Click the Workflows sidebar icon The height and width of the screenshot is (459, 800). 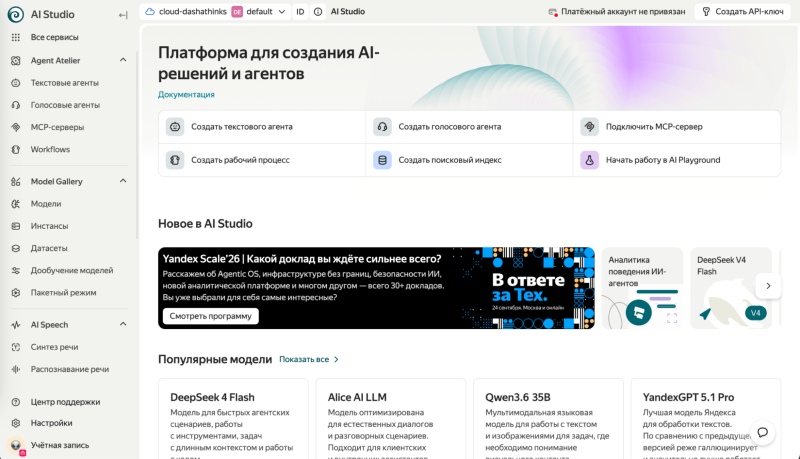(16, 149)
